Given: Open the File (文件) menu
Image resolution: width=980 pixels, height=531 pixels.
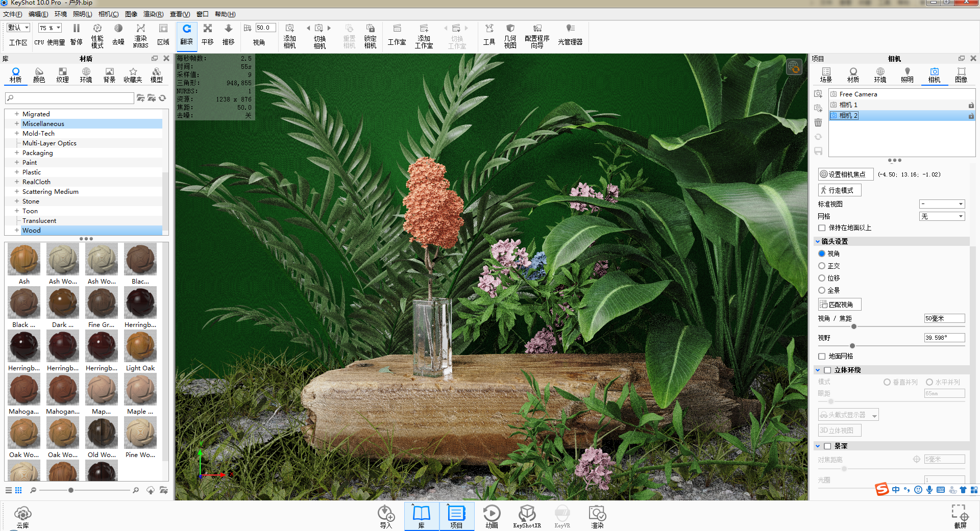Looking at the screenshot, I should pyautogui.click(x=13, y=14).
